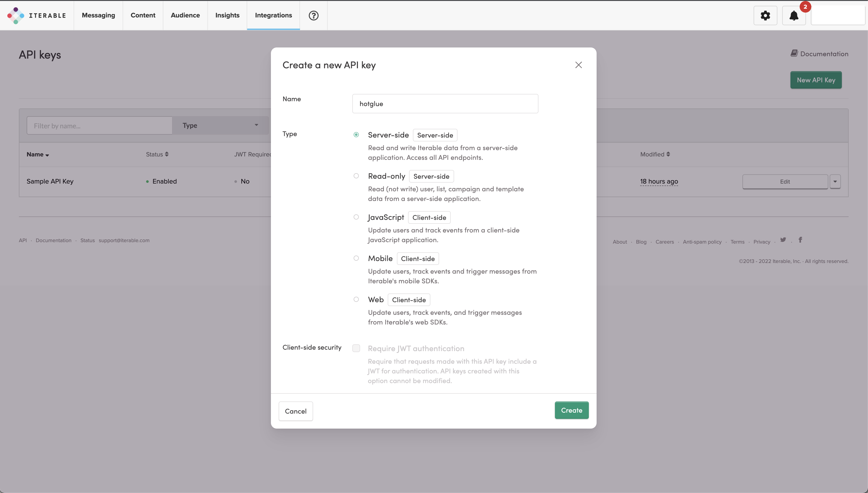Choose the Mobile key type
Screen dimensions: 868x493
point(356,258)
